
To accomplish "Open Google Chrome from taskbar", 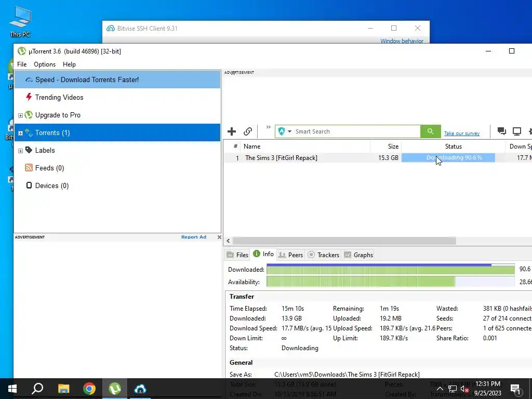I will [x=89, y=389].
